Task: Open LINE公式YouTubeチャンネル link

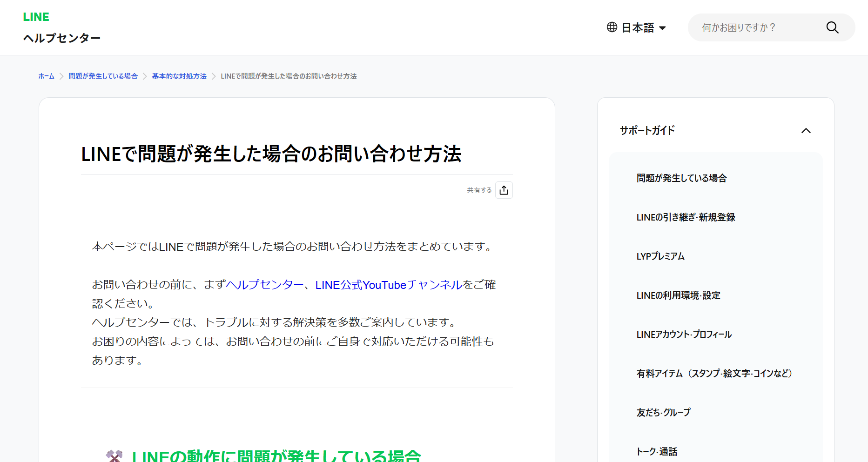Action: (x=389, y=285)
